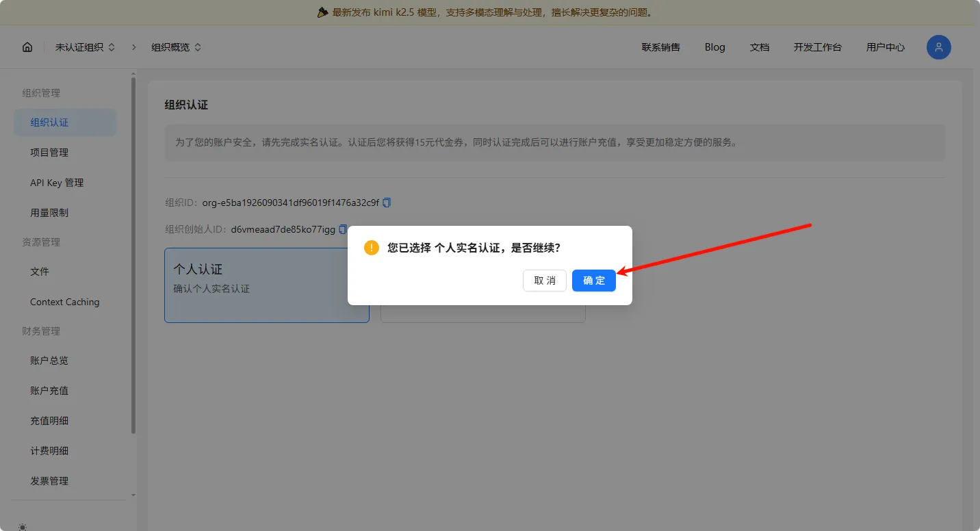Open 项目管理 in sidebar
The height and width of the screenshot is (531, 980).
(x=49, y=153)
